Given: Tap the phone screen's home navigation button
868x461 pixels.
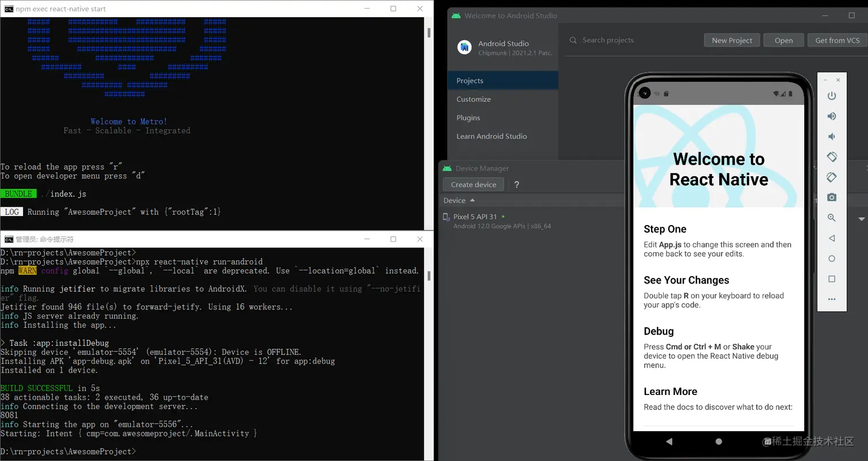Looking at the screenshot, I should click(719, 441).
